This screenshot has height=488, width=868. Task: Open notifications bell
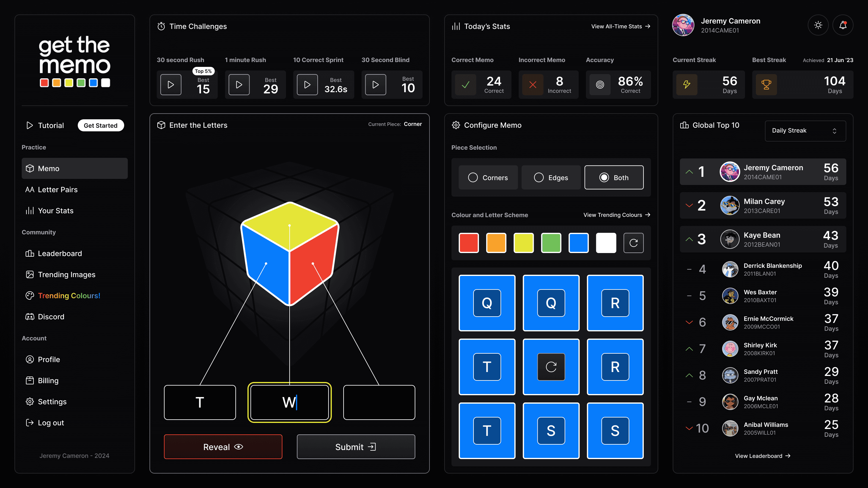(x=843, y=25)
